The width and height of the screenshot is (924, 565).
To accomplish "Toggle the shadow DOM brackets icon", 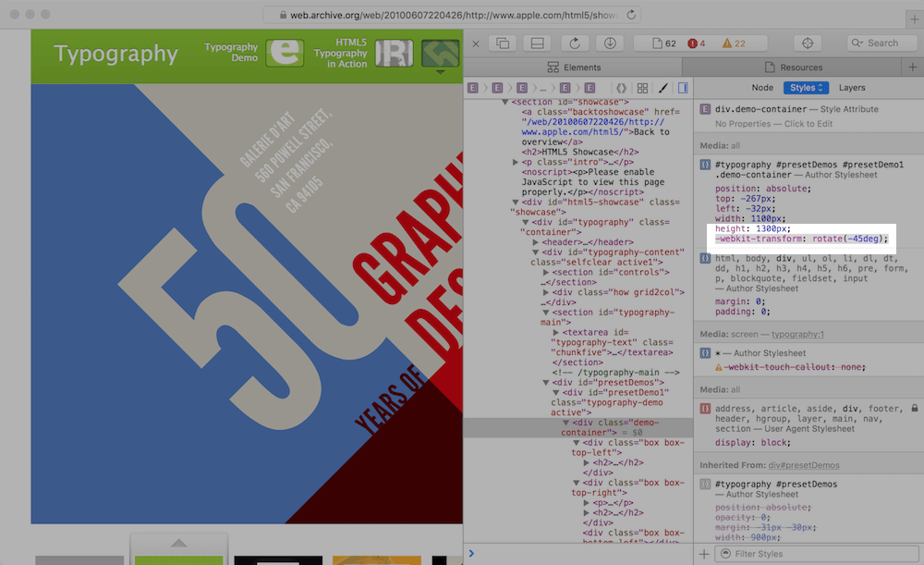I will click(x=621, y=88).
